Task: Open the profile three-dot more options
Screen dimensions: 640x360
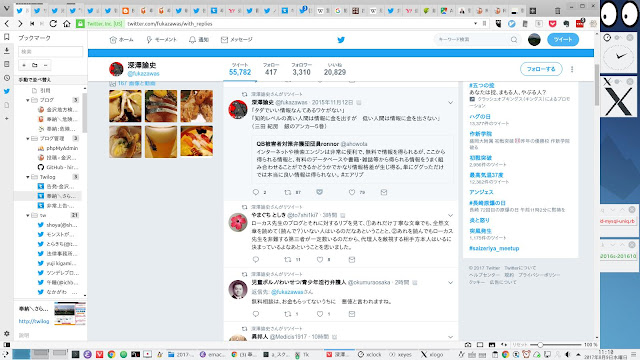Action: click(x=572, y=69)
